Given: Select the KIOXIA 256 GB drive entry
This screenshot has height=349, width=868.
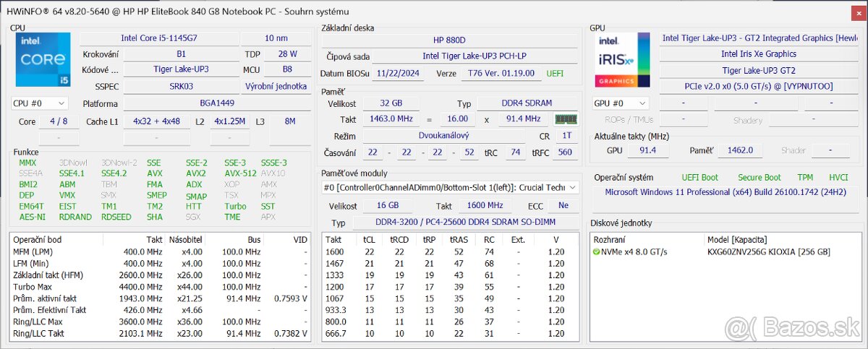Looking at the screenshot, I should [768, 252].
